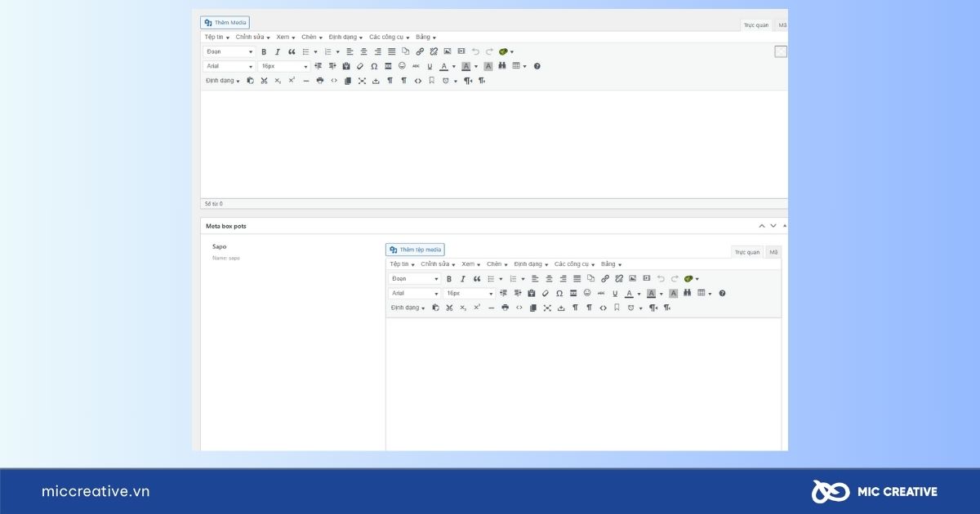Open the table dropdown in main editor toolbar
The width and height of the screenshot is (980, 514).
click(x=519, y=66)
